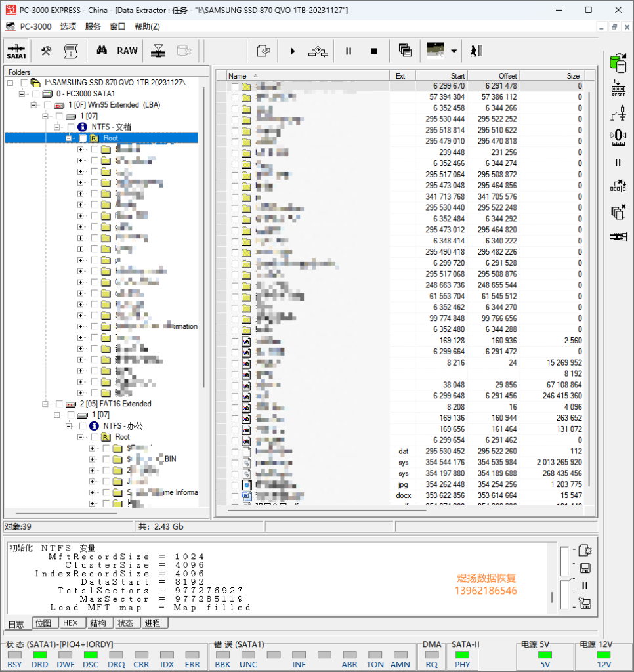Tick checkbox on highlighted Root folder

pos(82,138)
